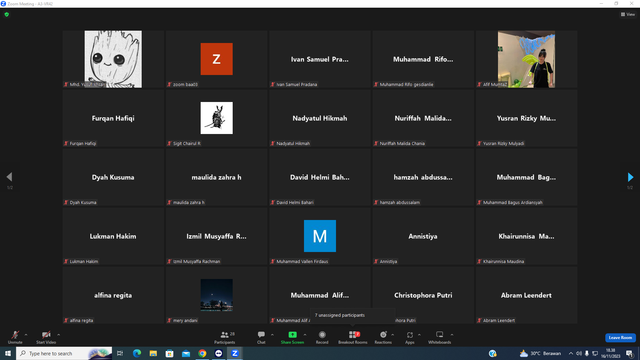Click the hamzah abdussa... participant name

(x=423, y=177)
